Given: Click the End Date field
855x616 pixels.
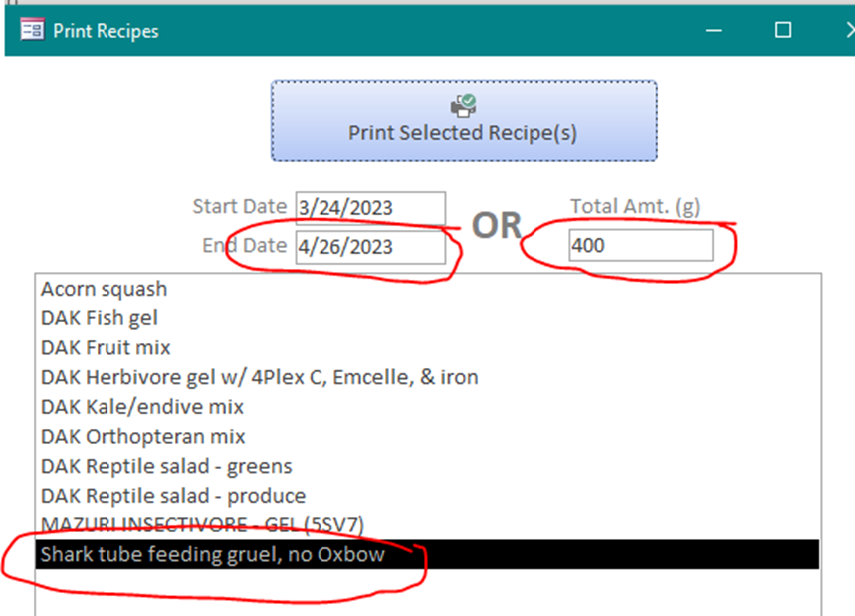Looking at the screenshot, I should pyautogui.click(x=370, y=247).
